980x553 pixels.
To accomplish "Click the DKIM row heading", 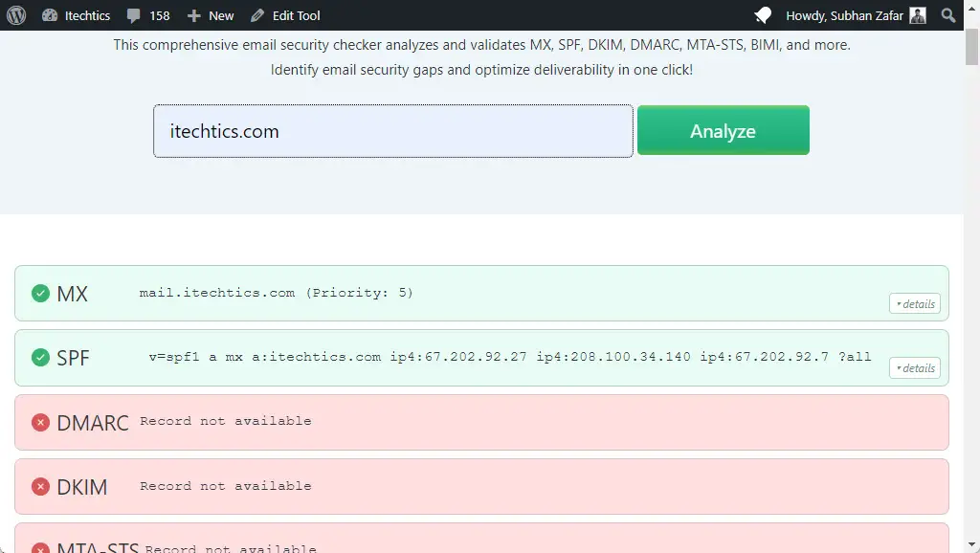I will pos(82,487).
